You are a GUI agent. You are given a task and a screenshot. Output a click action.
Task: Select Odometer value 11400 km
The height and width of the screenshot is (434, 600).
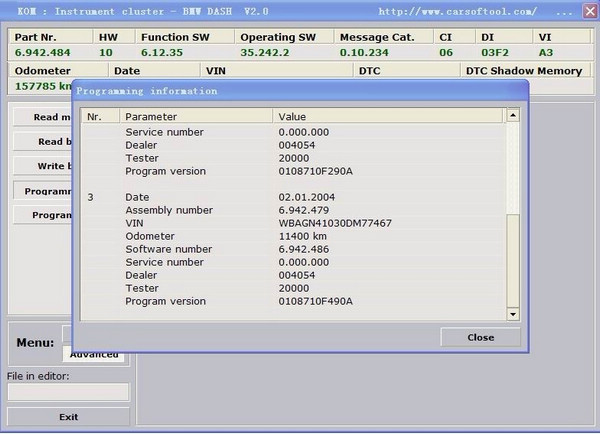(x=302, y=236)
